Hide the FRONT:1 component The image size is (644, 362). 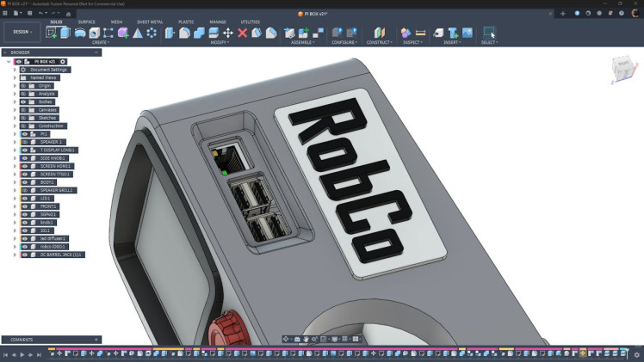coord(25,206)
